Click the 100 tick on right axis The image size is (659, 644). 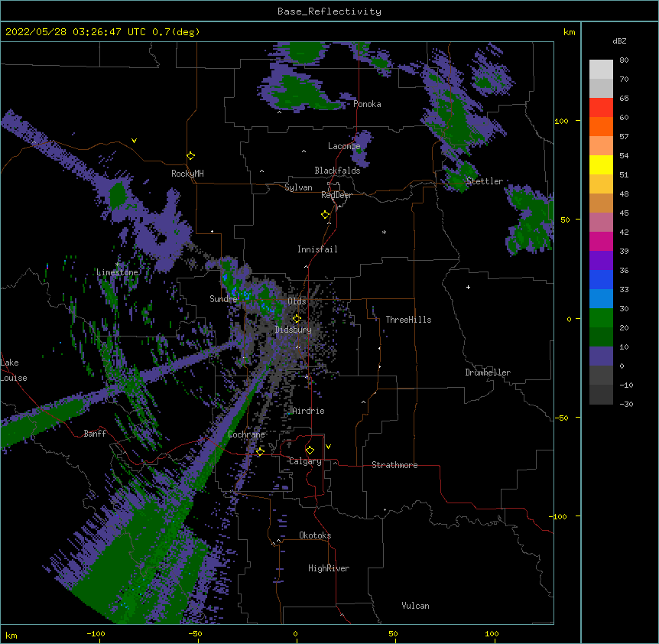(561, 121)
